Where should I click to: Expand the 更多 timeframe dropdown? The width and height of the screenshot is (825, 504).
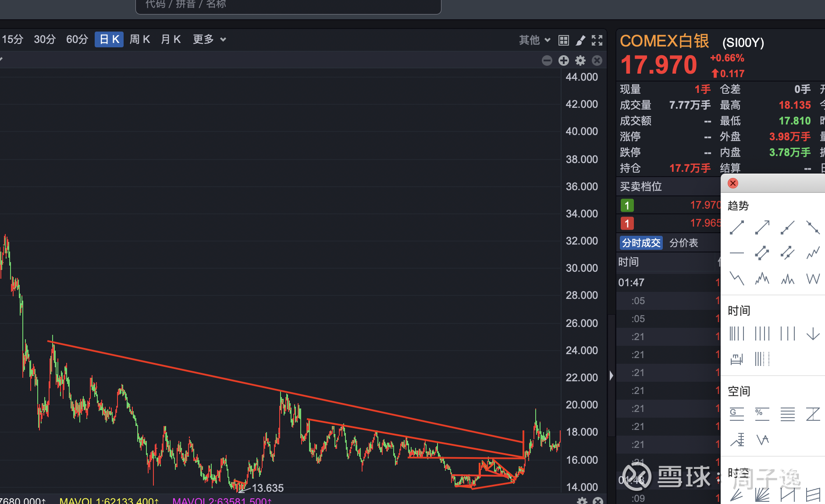(x=210, y=39)
